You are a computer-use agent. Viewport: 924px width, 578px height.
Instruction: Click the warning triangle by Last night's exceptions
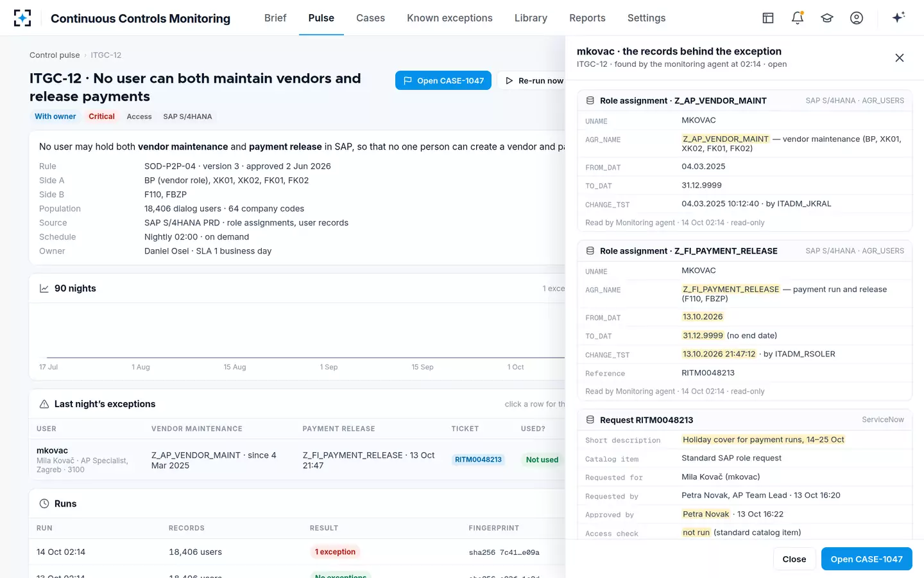[x=44, y=404]
